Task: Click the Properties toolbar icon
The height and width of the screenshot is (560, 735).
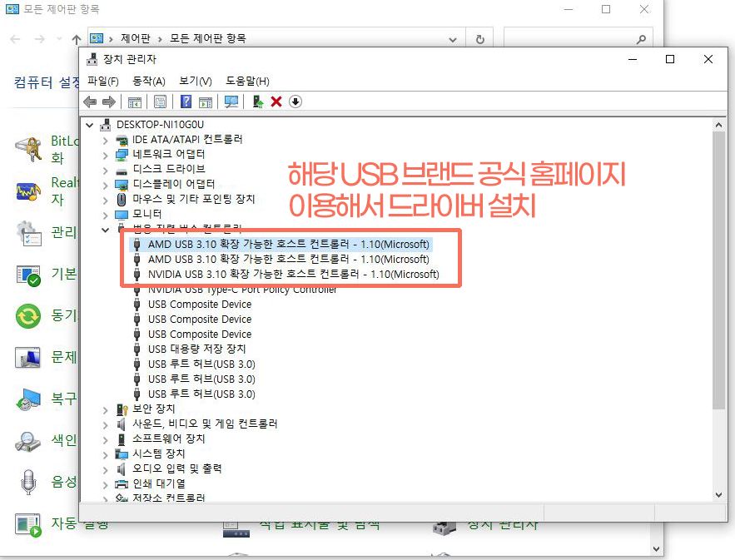Action: click(x=161, y=102)
